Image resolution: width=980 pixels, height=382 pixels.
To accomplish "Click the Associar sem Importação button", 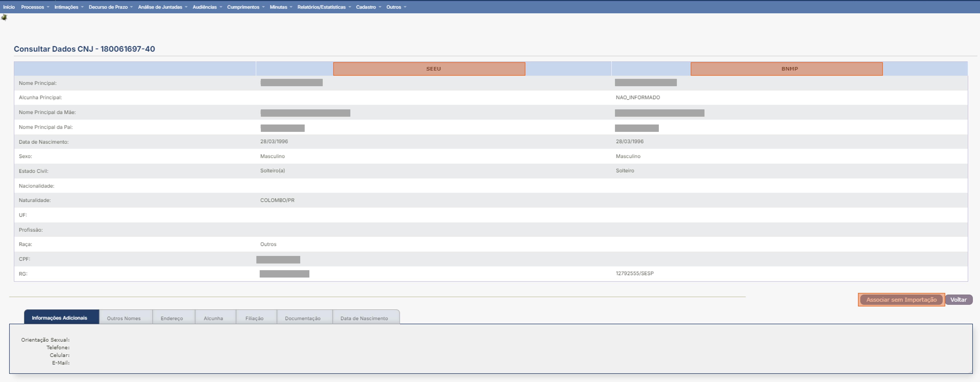I will coord(901,299).
